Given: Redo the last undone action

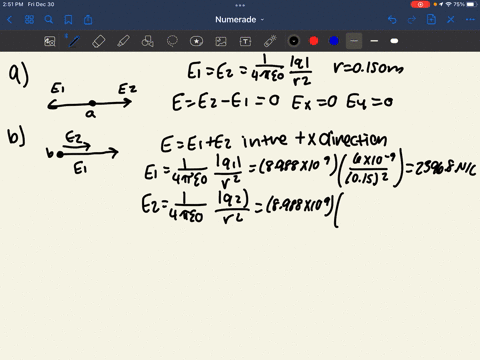Looking at the screenshot, I should point(412,20).
